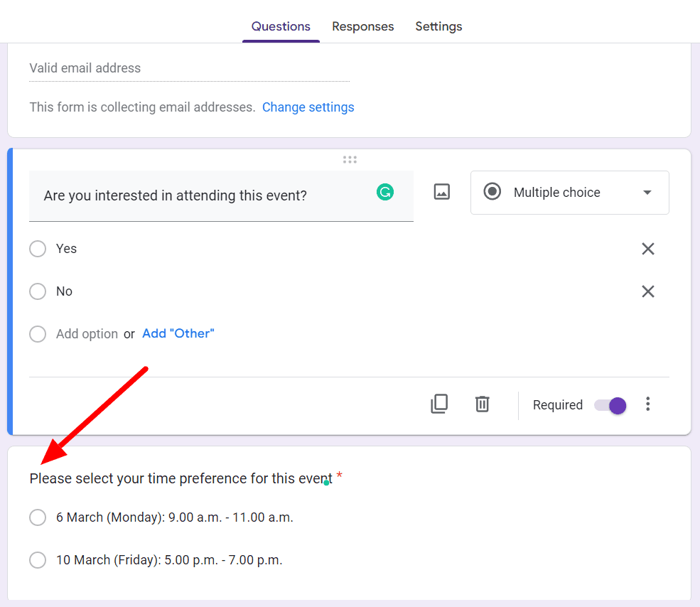
Task: Click the Change settings link
Action: (x=308, y=107)
